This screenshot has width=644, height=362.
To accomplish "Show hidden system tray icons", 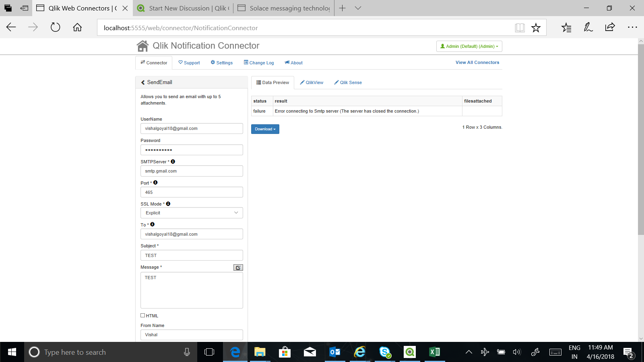I will point(469,352).
